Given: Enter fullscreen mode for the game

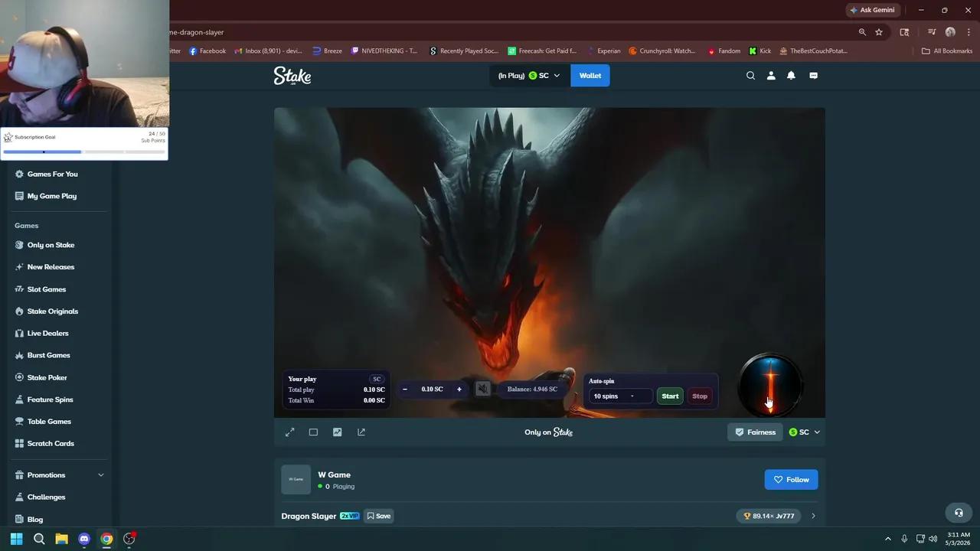Looking at the screenshot, I should click(290, 432).
